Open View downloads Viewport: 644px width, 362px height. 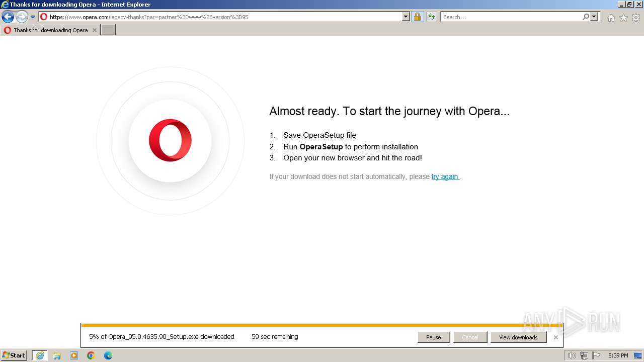518,337
